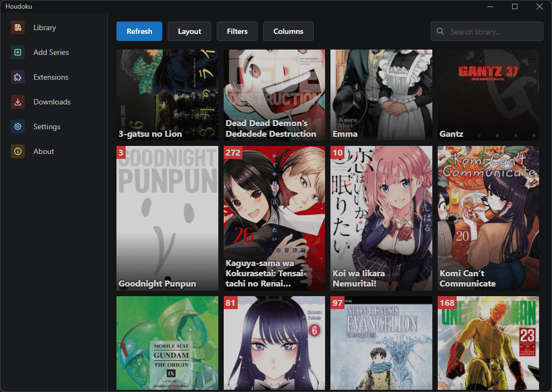Open the Kaguya-sama cover with 272 badge
The height and width of the screenshot is (392, 552).
[274, 218]
